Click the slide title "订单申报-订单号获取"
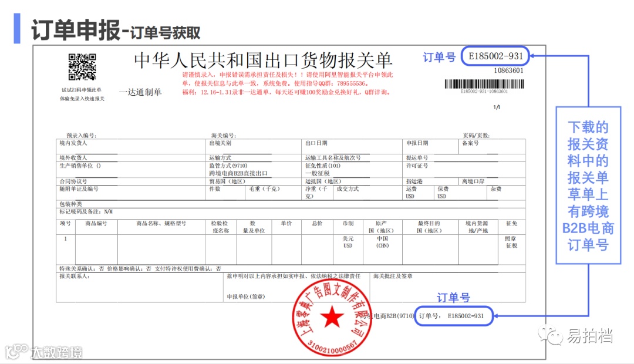634x364 pixels. point(116,31)
